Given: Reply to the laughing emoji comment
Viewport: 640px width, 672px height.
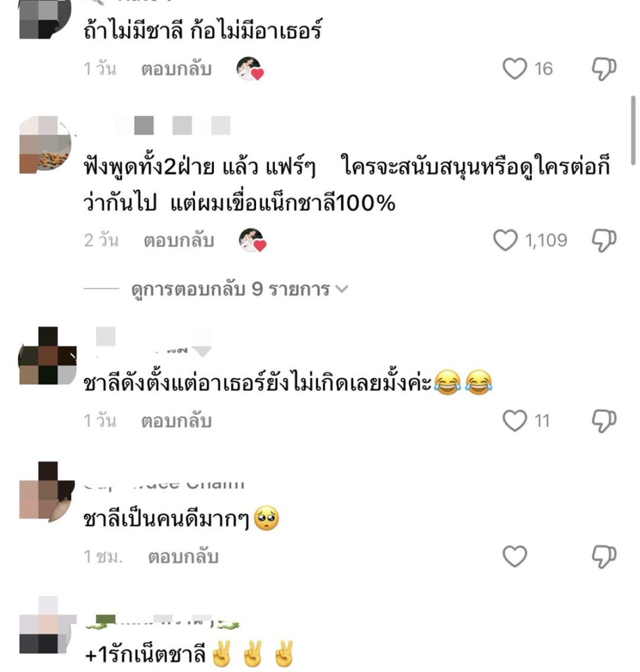Looking at the screenshot, I should tap(177, 421).
